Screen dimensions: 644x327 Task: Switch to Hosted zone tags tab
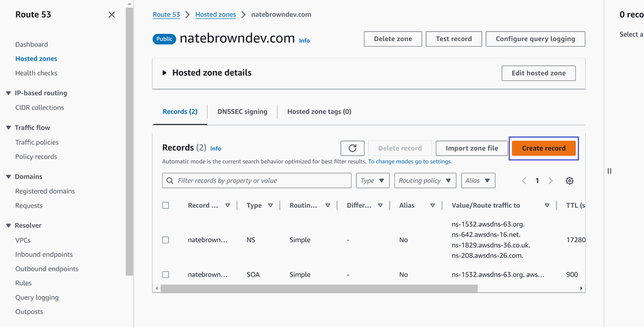(x=319, y=112)
